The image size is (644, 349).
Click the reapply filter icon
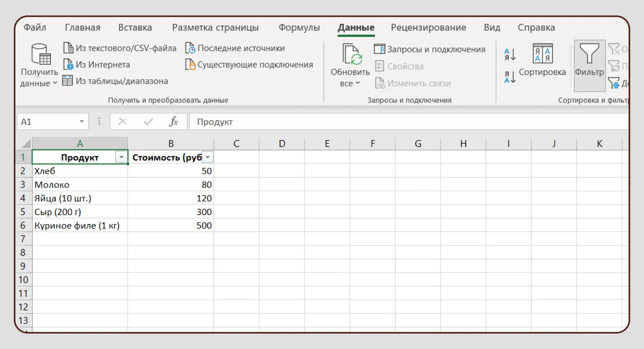(614, 66)
